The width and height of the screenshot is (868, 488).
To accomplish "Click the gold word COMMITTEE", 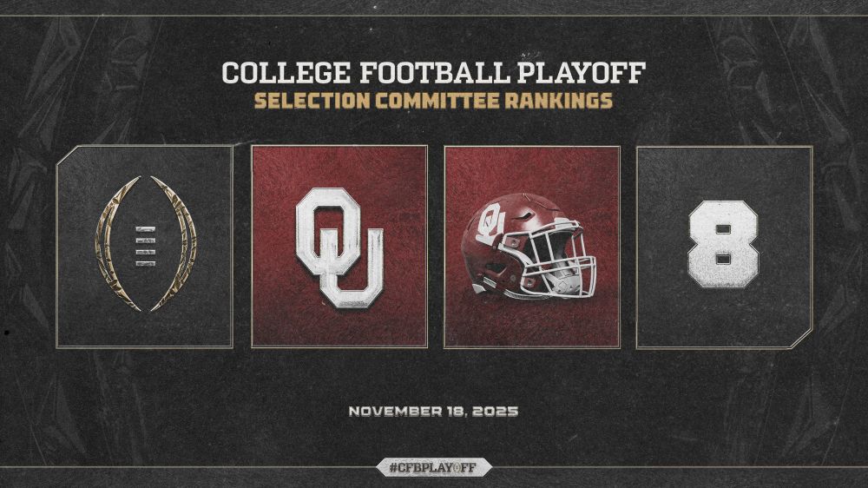I will 437,101.
